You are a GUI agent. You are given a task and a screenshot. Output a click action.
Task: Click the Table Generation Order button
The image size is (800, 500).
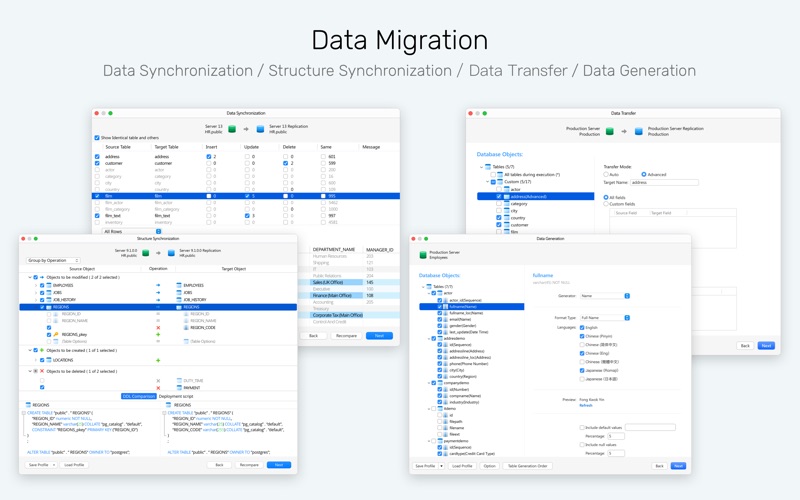(x=528, y=466)
